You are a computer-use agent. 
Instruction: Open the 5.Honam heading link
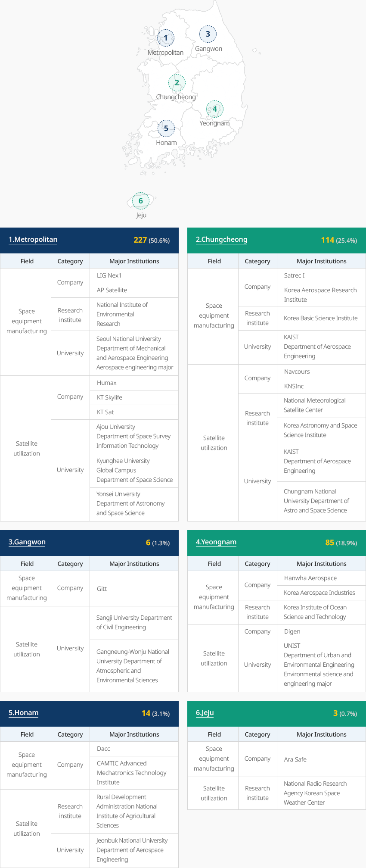pos(24,713)
